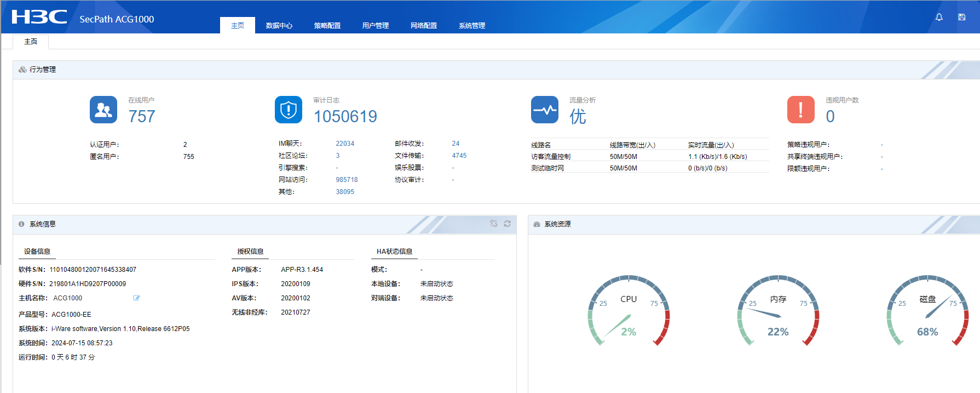Click the 网站访问 count 985718

click(x=347, y=180)
